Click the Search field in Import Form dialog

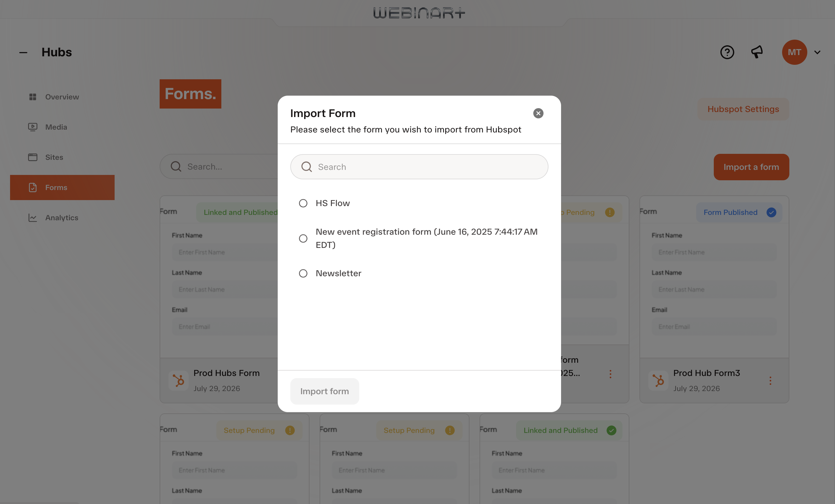click(419, 167)
